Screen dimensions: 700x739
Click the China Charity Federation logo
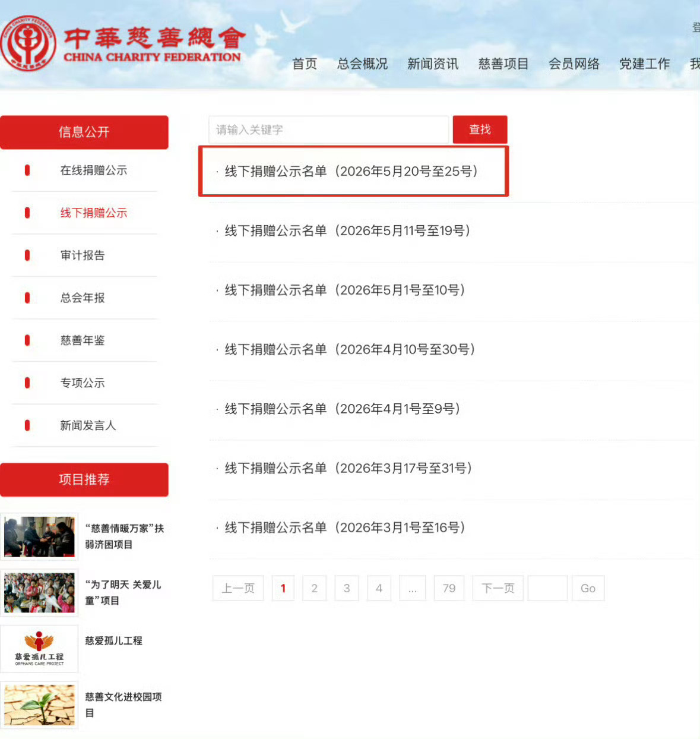click(x=122, y=43)
